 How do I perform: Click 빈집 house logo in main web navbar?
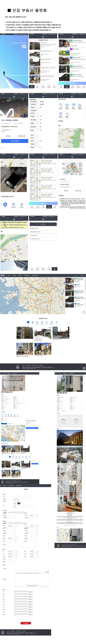[x=2, y=276]
